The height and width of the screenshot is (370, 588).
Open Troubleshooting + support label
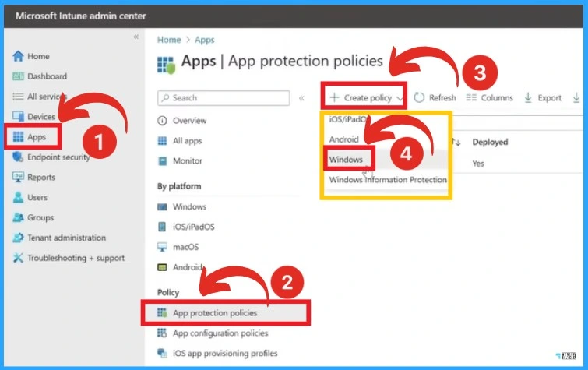76,258
